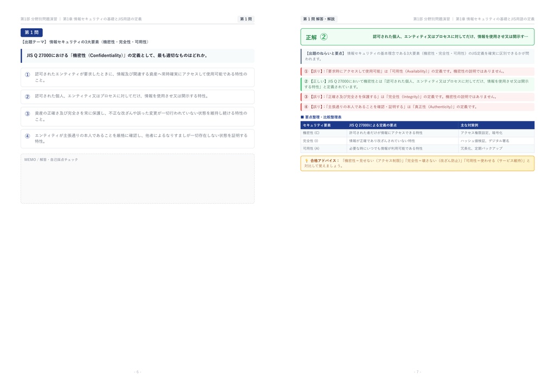Choose the answer text about なりすまし

(141, 138)
